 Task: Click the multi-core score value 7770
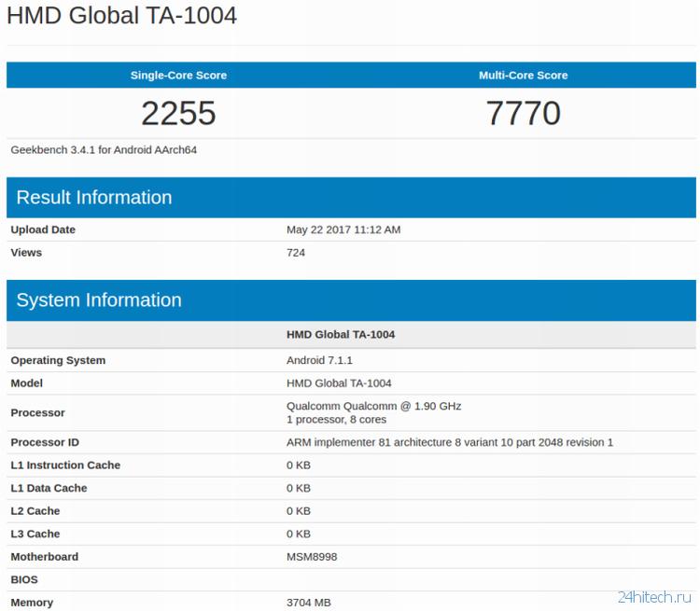coord(523,113)
